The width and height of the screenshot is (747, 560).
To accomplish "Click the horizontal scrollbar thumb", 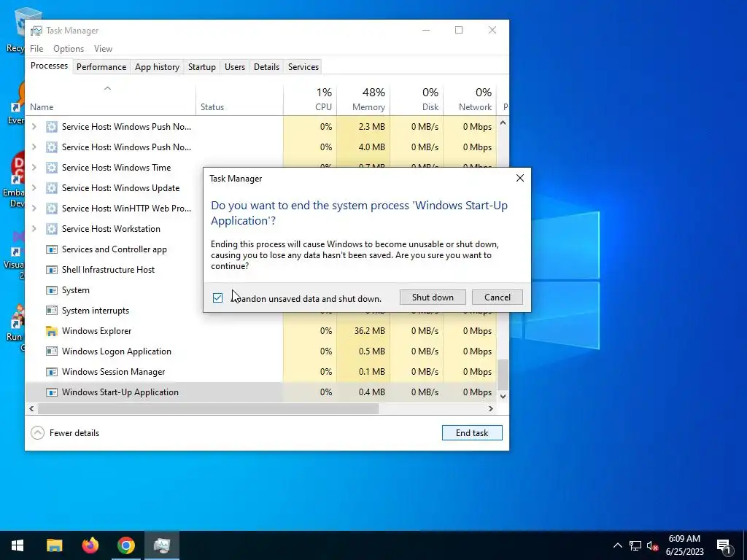I will click(208, 408).
